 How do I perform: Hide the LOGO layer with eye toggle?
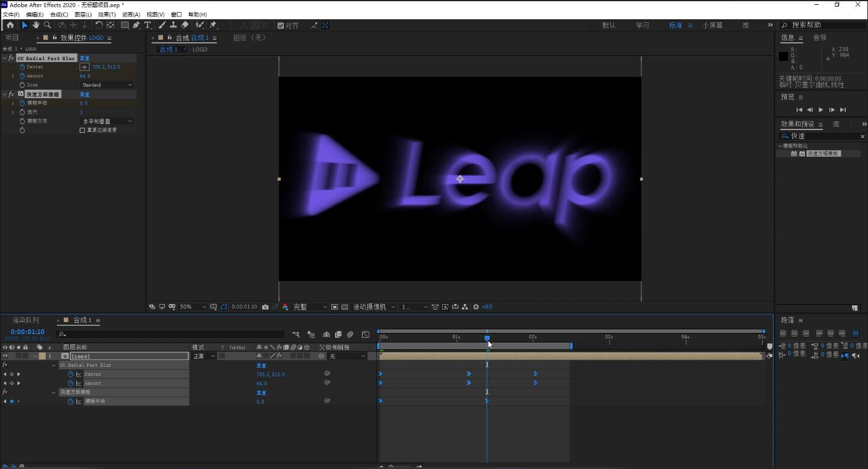[x=5, y=356]
